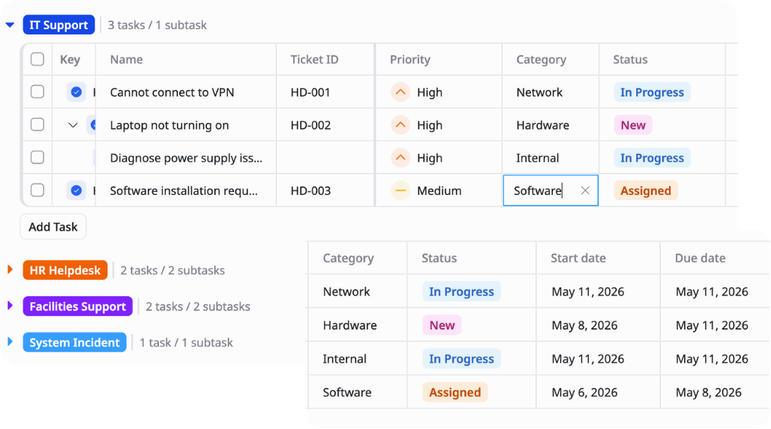
Task: Collapse the IT Support group arrow
Action: [10, 25]
